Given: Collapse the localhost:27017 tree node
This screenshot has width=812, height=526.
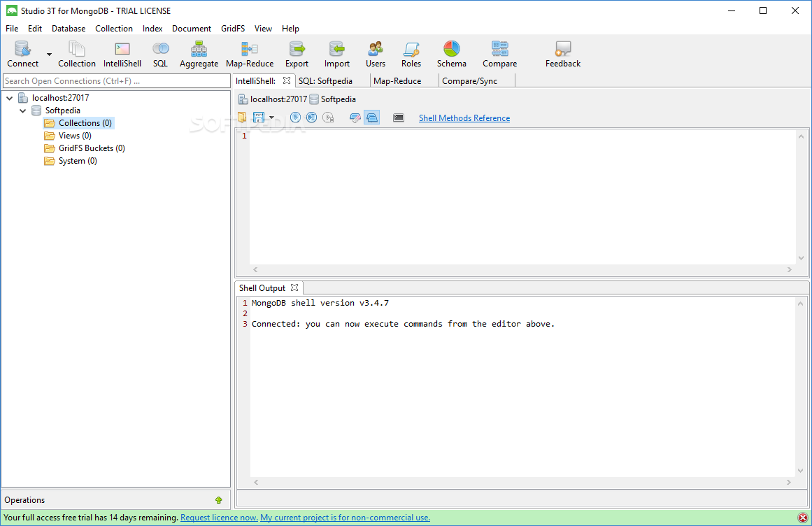Looking at the screenshot, I should (9, 97).
